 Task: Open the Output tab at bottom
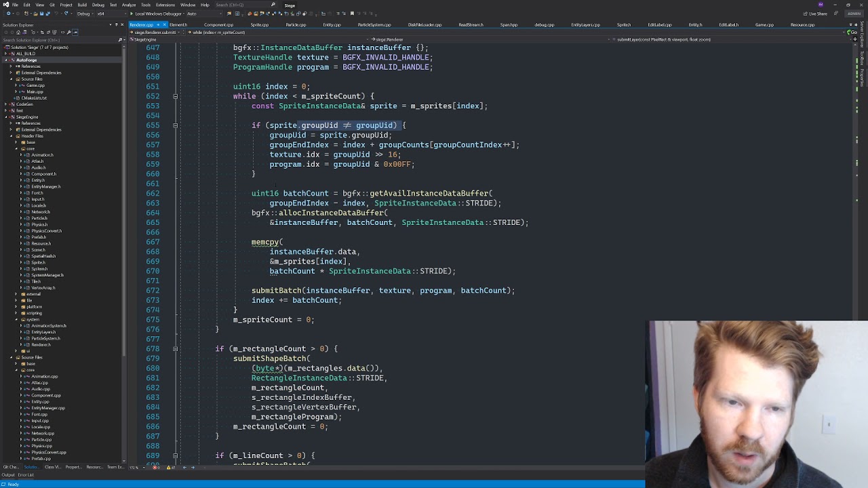7,475
